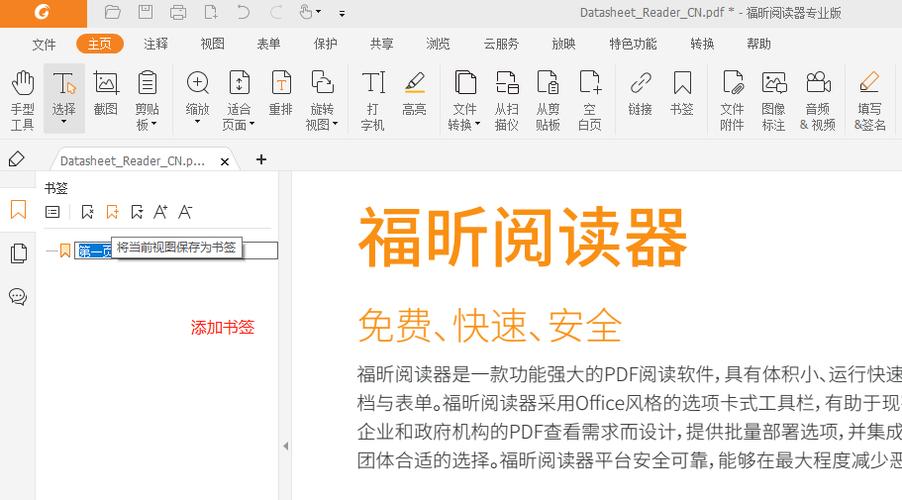Select the orange bookmark icon in the tree

pos(65,250)
